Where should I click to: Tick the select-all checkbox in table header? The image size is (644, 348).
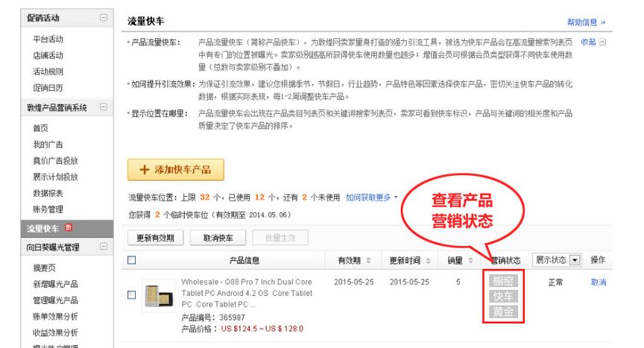pos(131,260)
